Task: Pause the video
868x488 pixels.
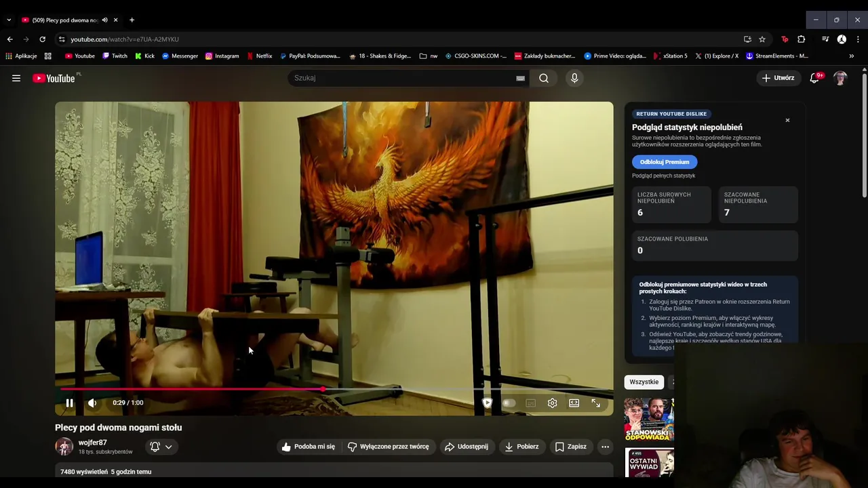Action: (x=69, y=403)
